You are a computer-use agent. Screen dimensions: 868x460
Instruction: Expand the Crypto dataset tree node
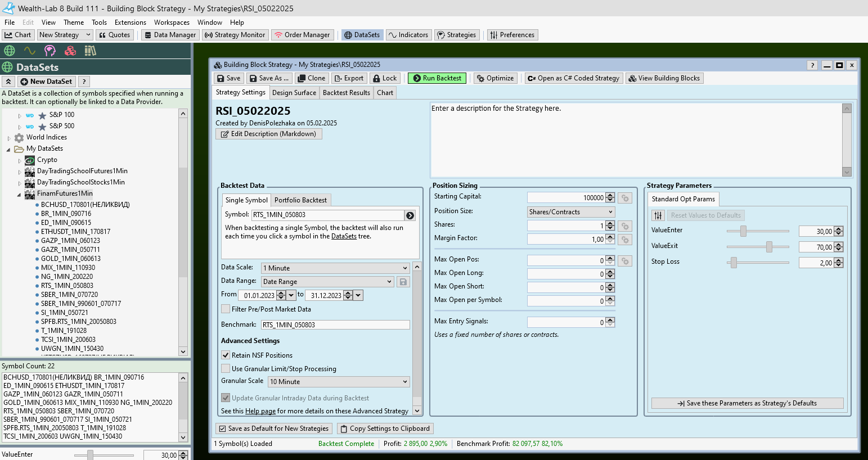(20, 160)
